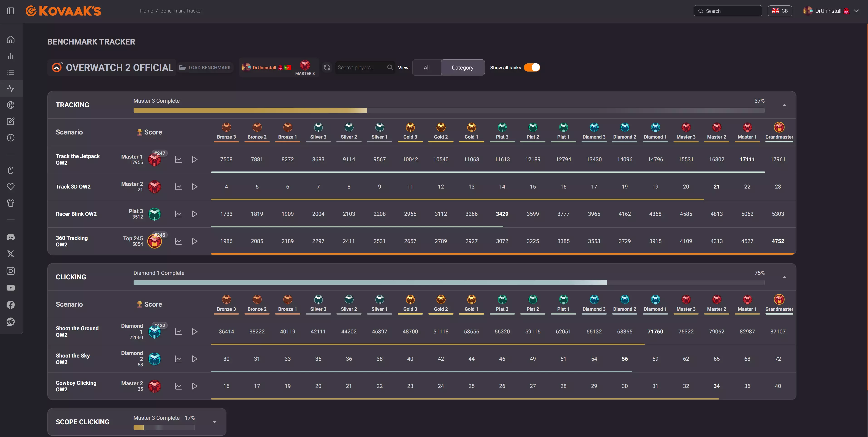Screen dimensions: 868x437
Task: Play the Shoot the Sky OW2 scenario
Action: coord(195,359)
